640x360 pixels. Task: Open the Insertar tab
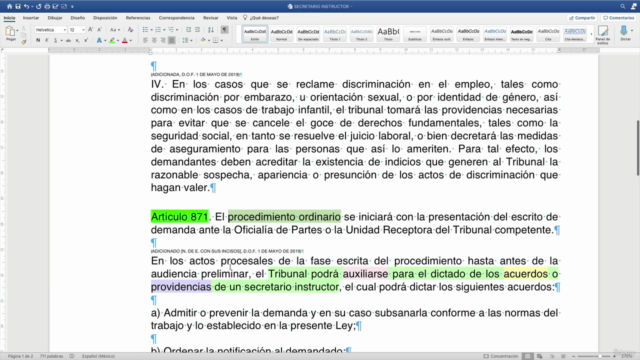click(31, 18)
